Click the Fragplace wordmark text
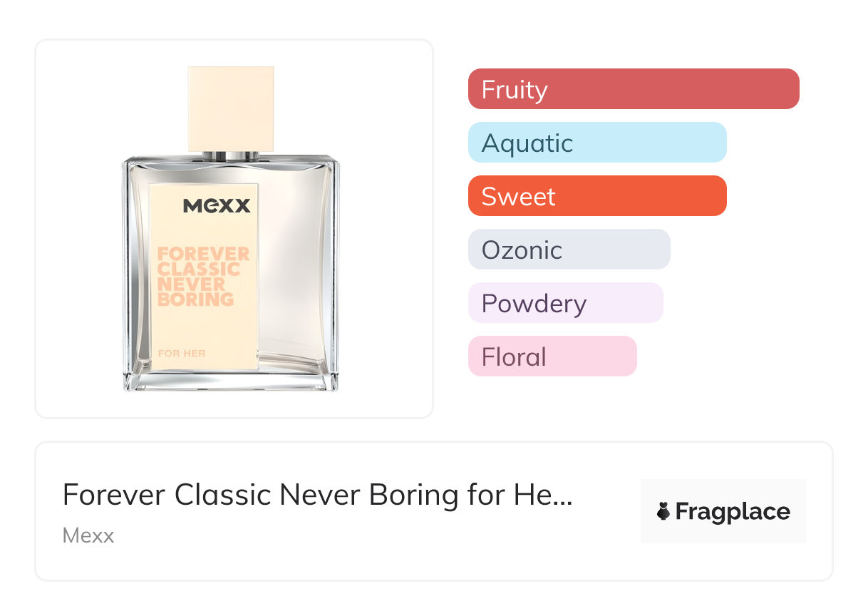 pyautogui.click(x=733, y=512)
